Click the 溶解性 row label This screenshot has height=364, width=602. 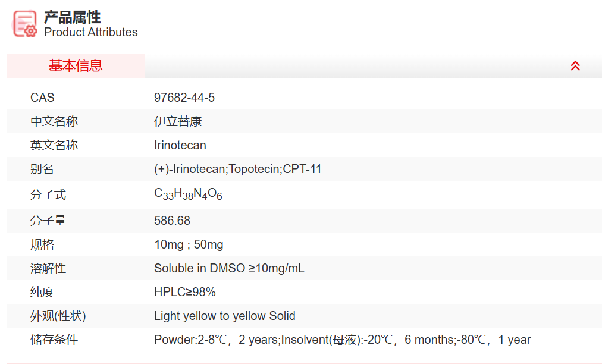(x=48, y=268)
